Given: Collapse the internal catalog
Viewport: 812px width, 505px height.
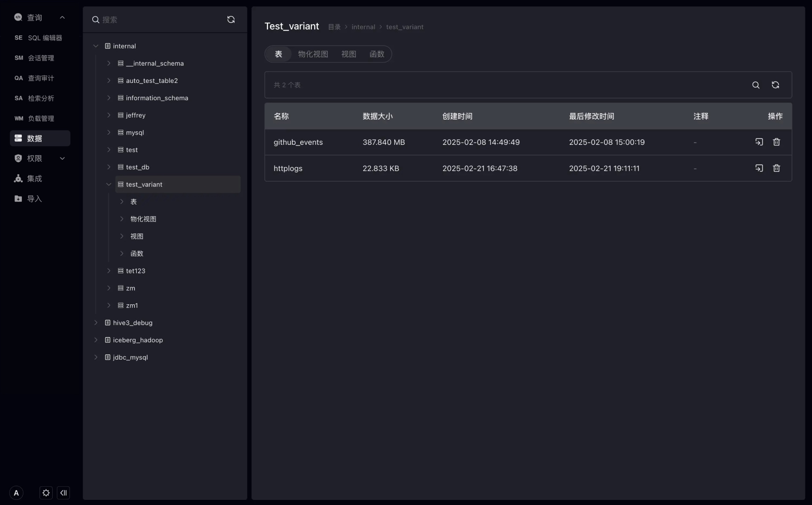Looking at the screenshot, I should click(96, 46).
